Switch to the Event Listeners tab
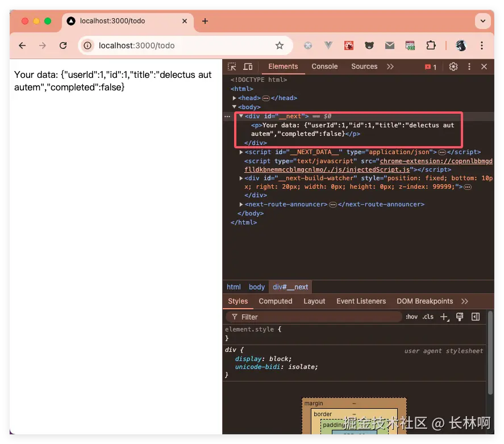Image resolution: width=504 pixels, height=444 pixels. (x=361, y=301)
